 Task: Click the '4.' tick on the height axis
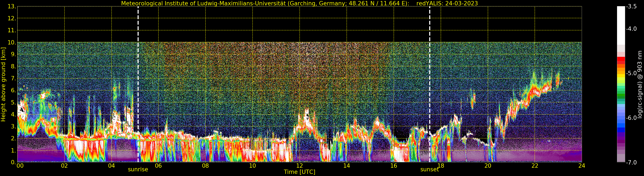pyautogui.click(x=13, y=114)
